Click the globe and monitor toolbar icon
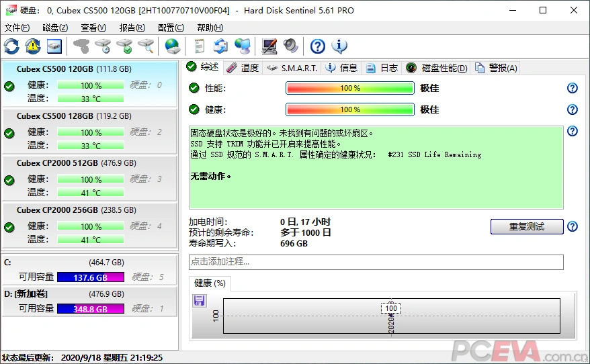 (x=243, y=46)
